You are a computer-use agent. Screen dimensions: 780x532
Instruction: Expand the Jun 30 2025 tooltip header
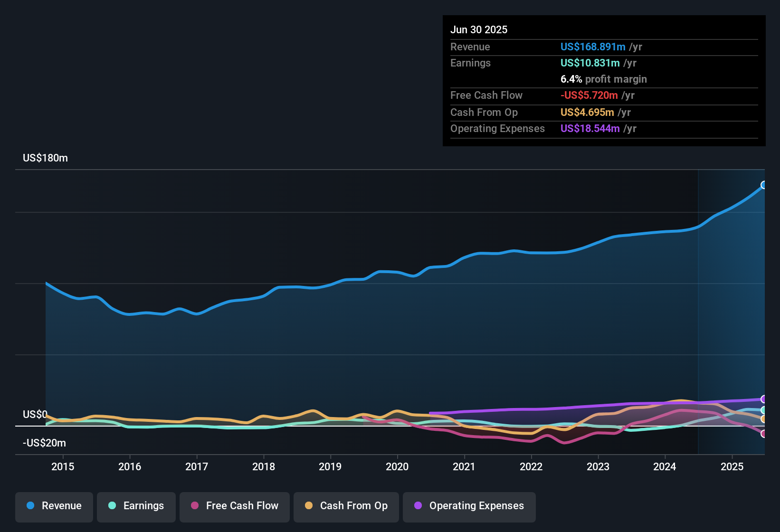pos(479,29)
